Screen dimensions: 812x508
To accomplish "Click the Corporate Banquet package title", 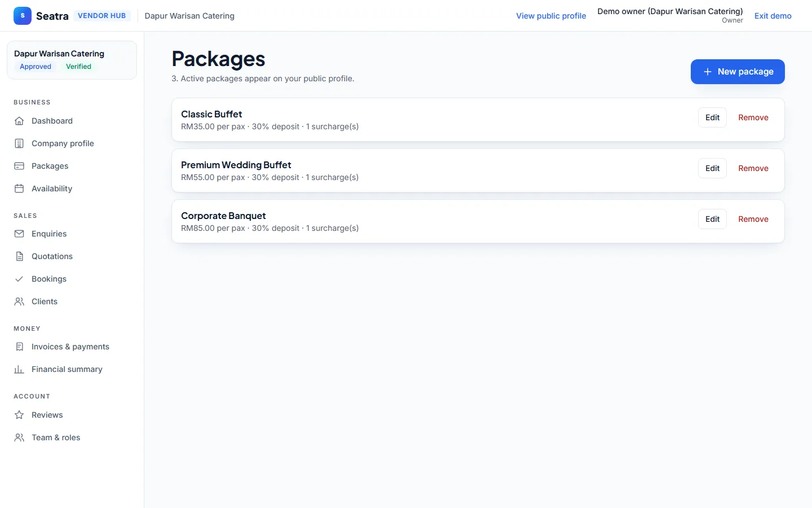I will [223, 216].
